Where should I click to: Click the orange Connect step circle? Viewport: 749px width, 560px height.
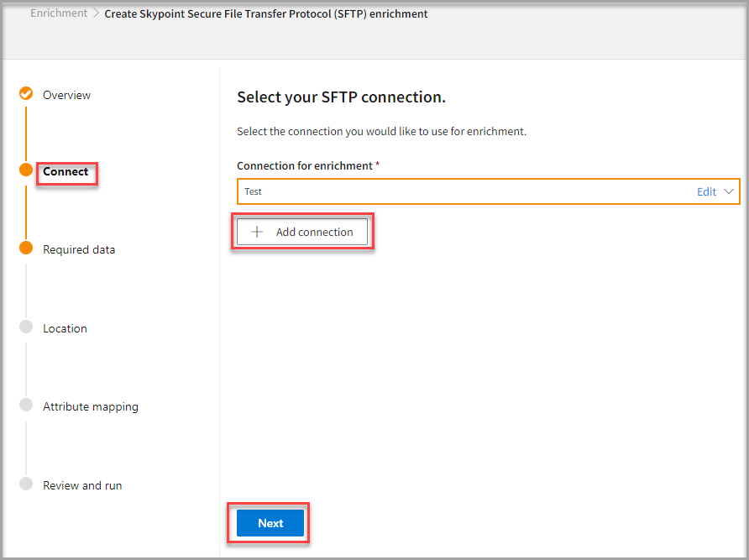[x=26, y=170]
